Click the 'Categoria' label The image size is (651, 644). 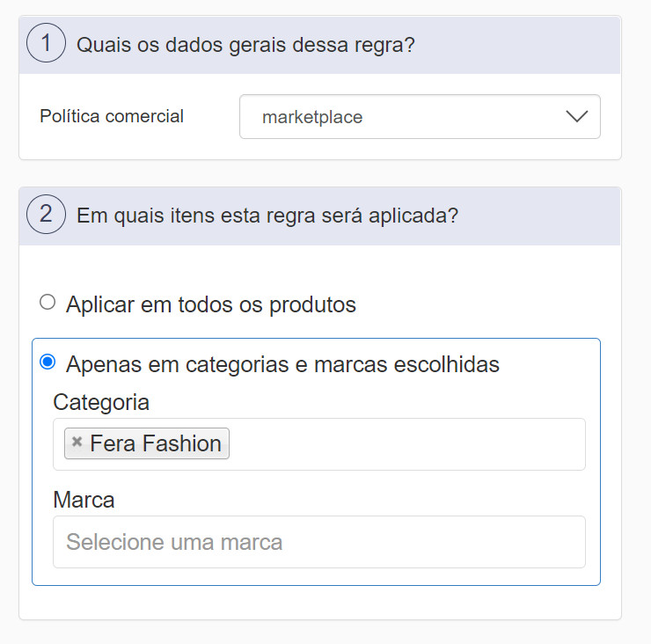(101, 402)
